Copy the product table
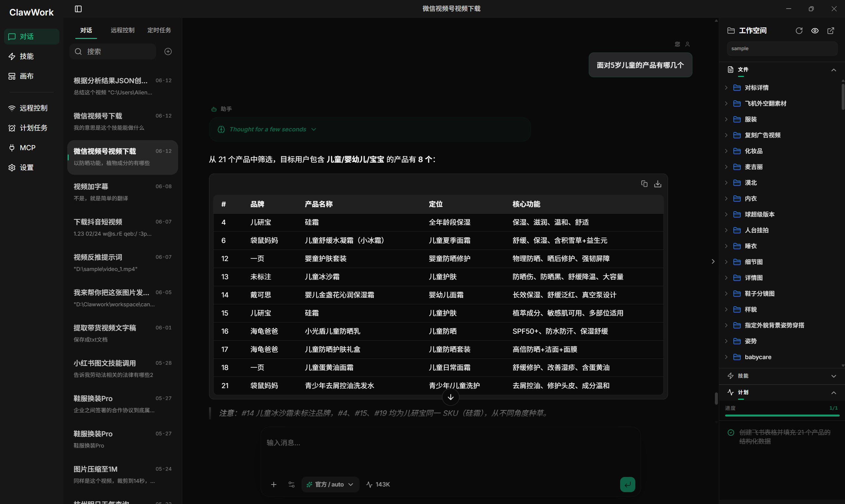This screenshot has height=504, width=845. pyautogui.click(x=644, y=184)
